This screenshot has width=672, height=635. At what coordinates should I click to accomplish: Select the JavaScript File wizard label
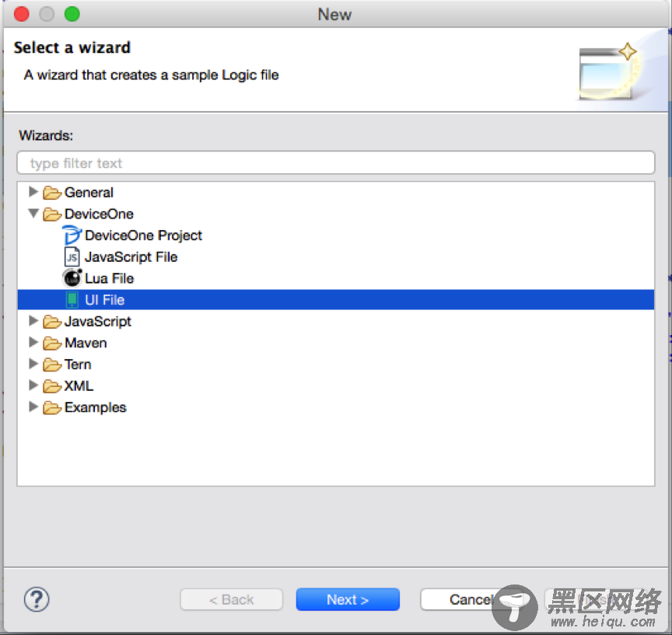131,257
